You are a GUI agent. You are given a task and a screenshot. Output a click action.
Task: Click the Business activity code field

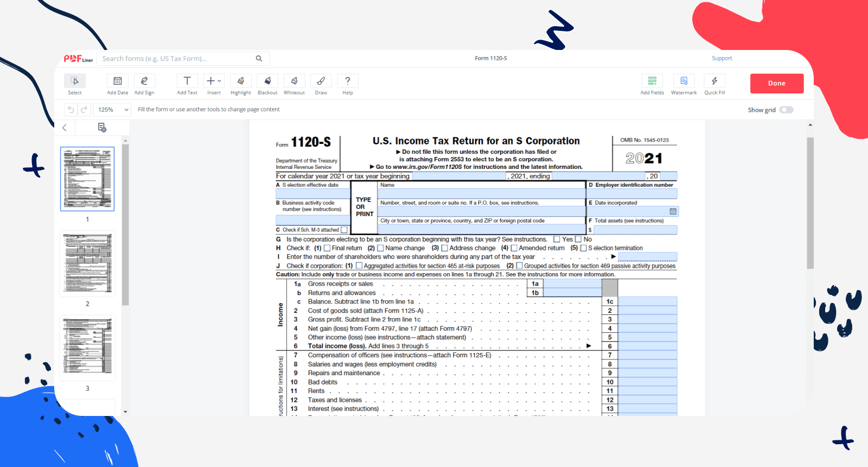coord(313,220)
